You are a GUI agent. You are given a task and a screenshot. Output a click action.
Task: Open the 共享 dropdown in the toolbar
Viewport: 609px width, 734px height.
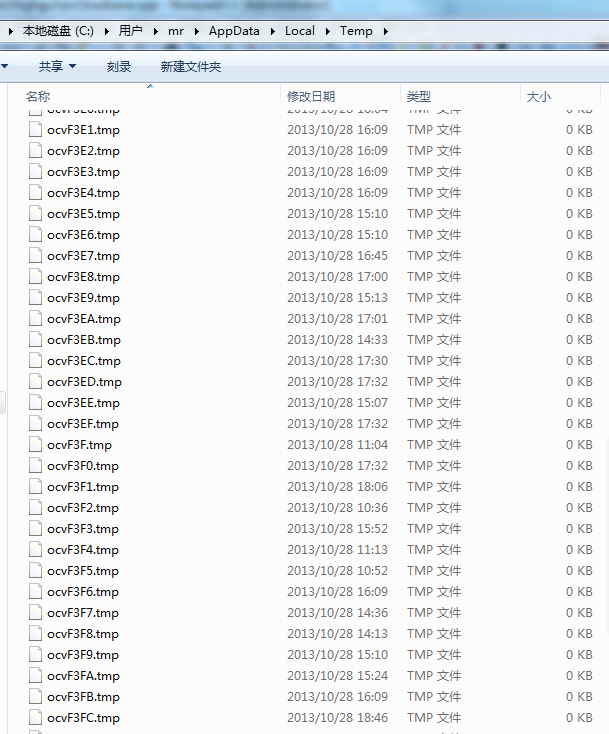pyautogui.click(x=57, y=66)
